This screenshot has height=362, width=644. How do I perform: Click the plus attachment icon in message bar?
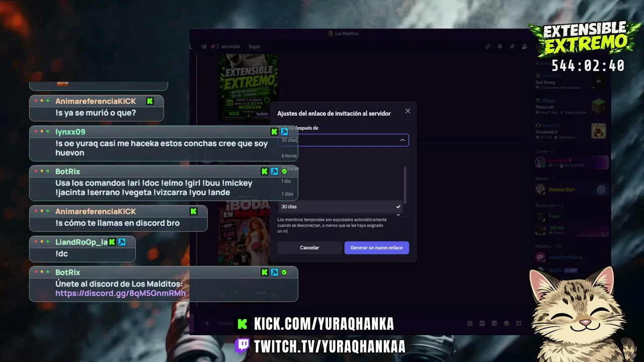tap(207, 323)
